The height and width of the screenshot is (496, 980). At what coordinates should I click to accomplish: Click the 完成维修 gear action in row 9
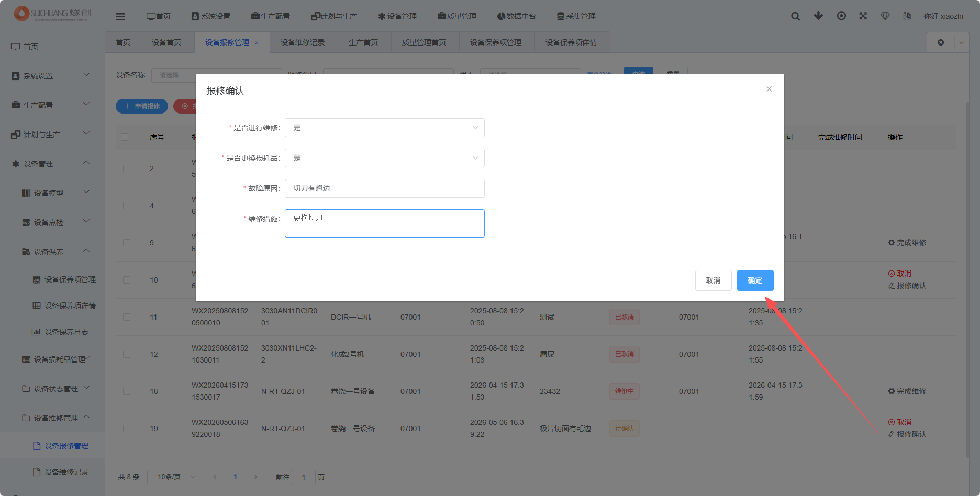coord(907,243)
